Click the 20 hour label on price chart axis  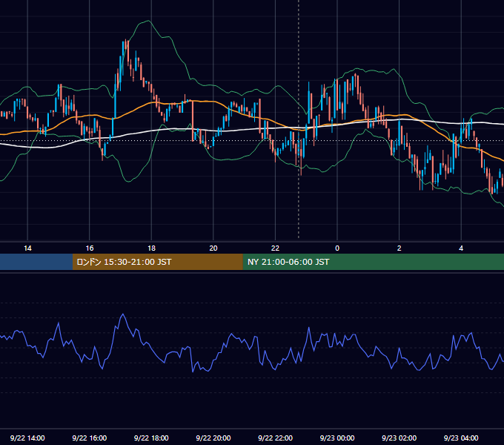pos(213,248)
